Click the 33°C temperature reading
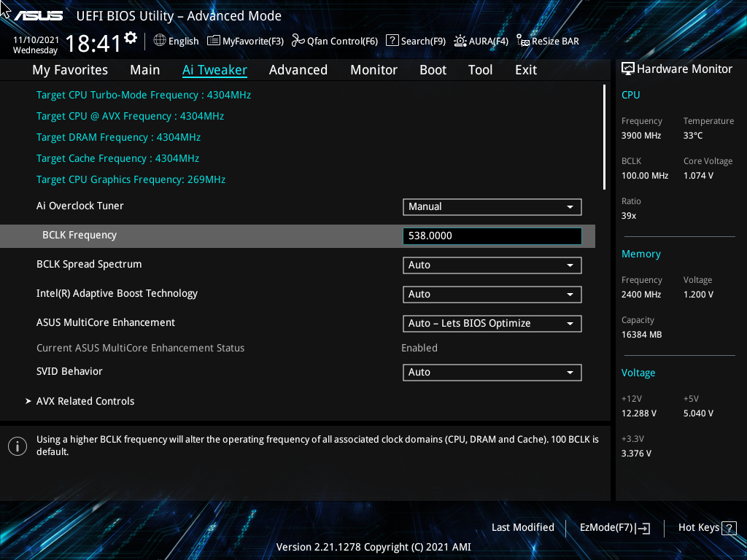Screen dimensions: 747x560 [693, 136]
